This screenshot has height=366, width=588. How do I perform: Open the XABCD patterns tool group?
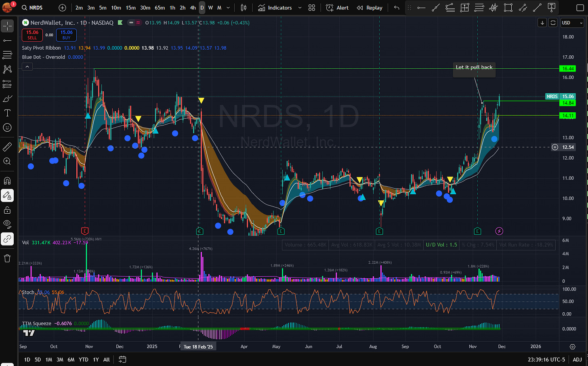[x=7, y=69]
